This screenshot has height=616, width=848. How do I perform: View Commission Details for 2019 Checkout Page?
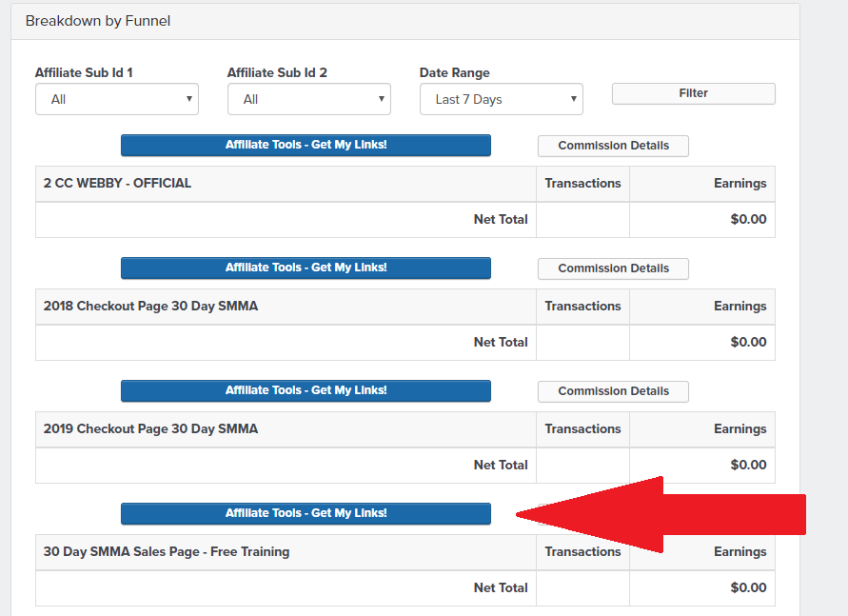point(613,391)
